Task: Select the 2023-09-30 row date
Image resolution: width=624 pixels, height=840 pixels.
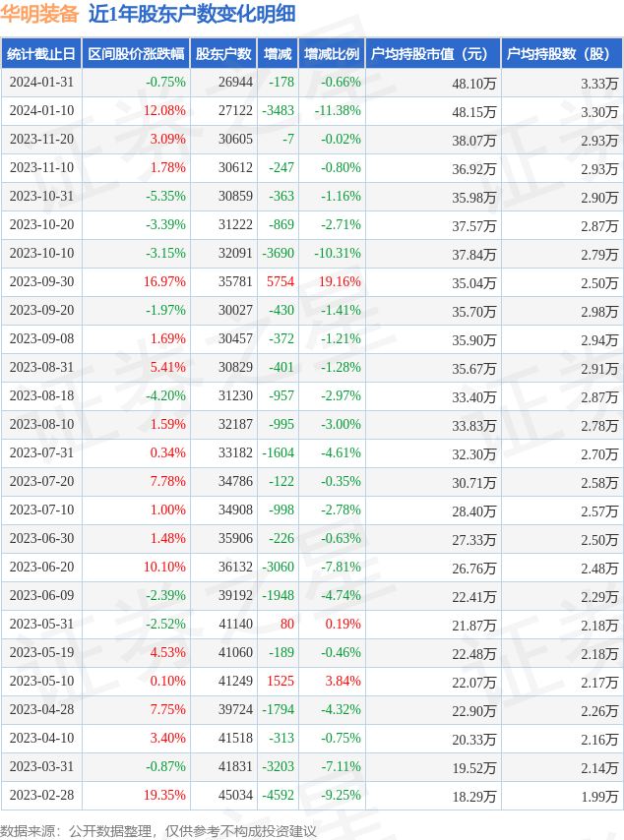Action: click(x=41, y=282)
